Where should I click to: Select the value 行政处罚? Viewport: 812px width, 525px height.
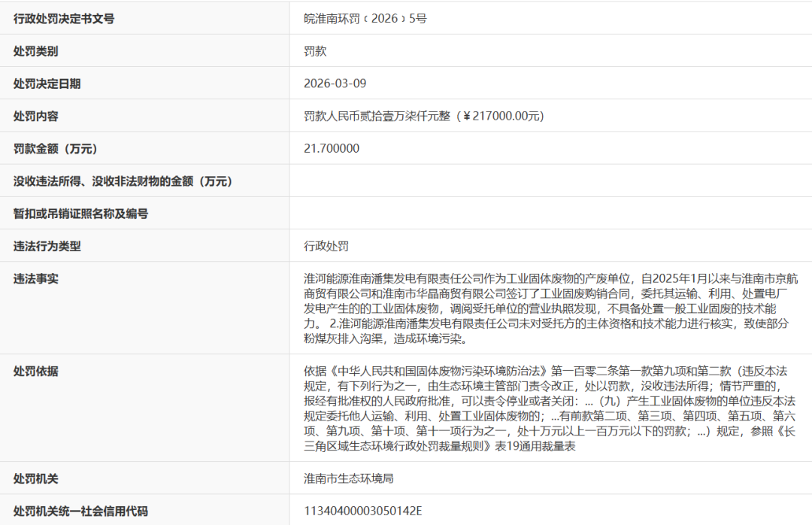(326, 246)
